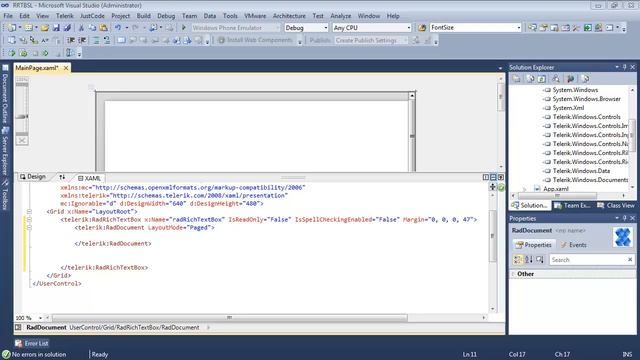Click the Swap Panes arrows icon
The height and width of the screenshot is (360, 640).
pos(62,177)
